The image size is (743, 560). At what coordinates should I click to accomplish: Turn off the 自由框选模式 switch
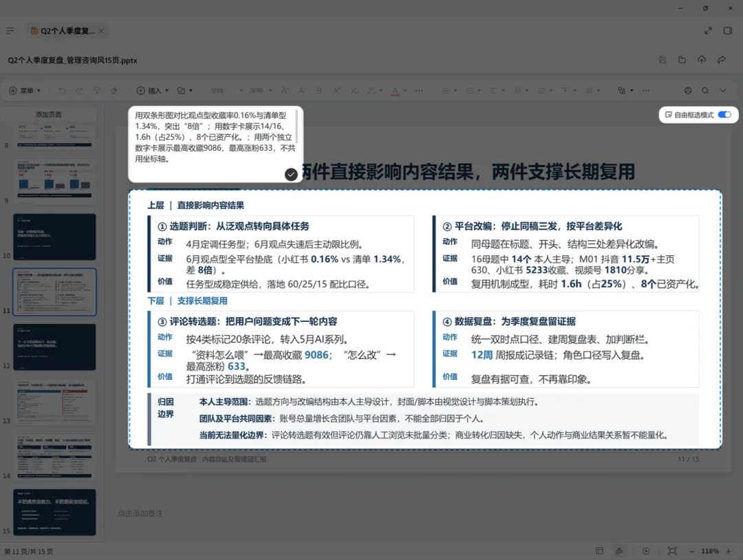pos(724,115)
